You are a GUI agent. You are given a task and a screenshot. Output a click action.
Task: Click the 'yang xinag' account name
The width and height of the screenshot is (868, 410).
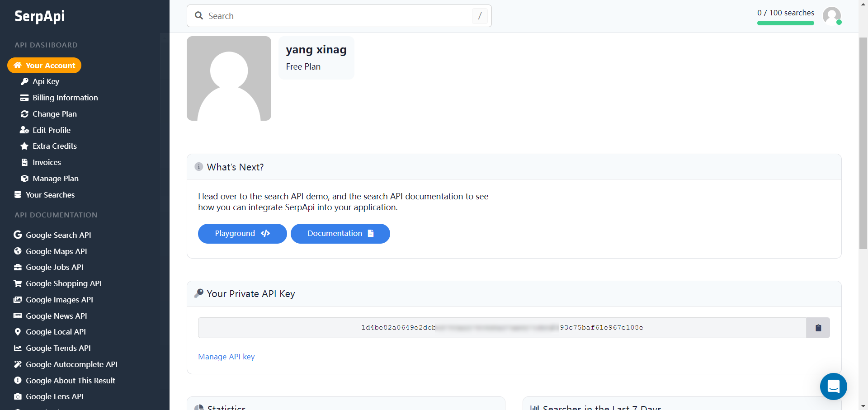click(316, 50)
